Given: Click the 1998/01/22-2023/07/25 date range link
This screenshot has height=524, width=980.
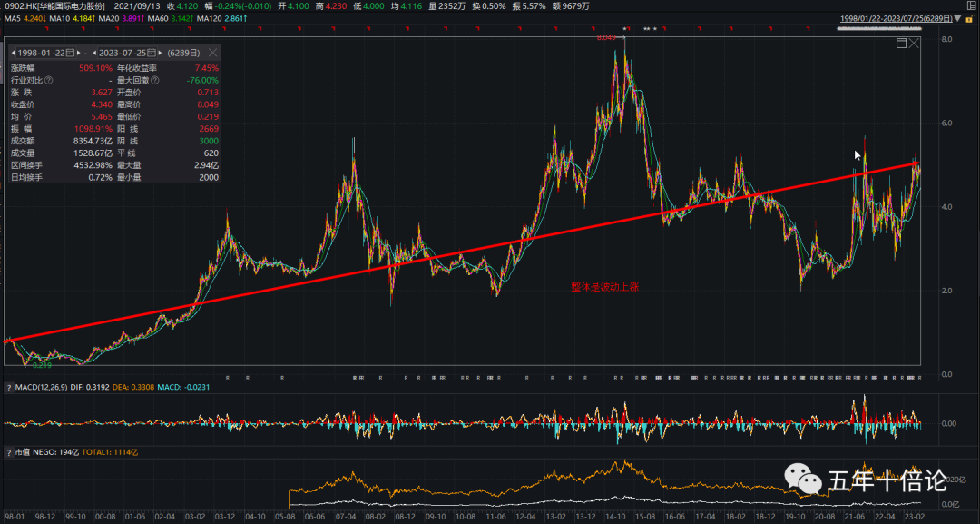Looking at the screenshot, I should 896,19.
